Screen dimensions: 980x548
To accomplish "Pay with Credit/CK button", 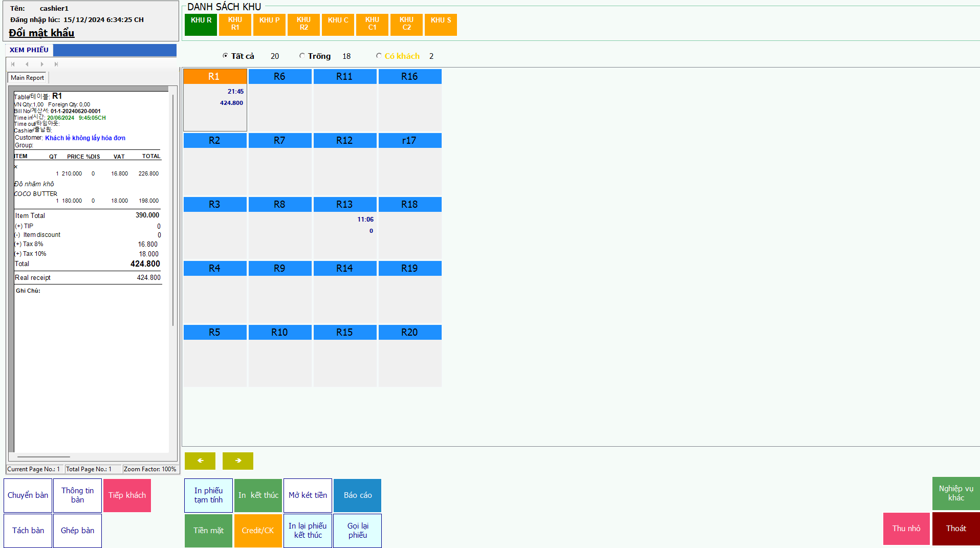I will pos(258,531).
